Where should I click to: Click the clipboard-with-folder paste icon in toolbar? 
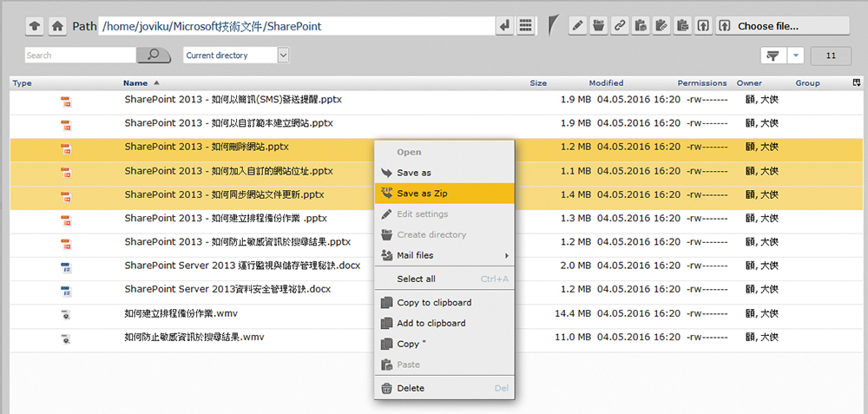click(682, 26)
